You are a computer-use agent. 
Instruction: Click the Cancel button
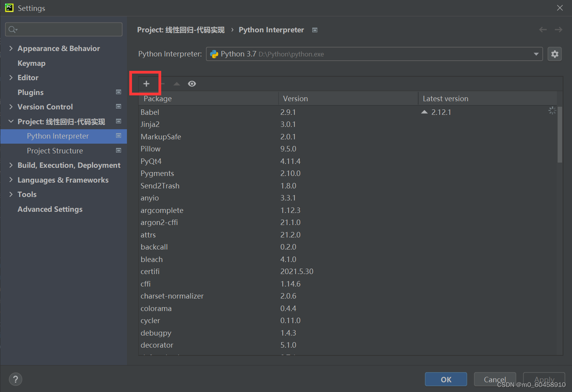point(495,380)
